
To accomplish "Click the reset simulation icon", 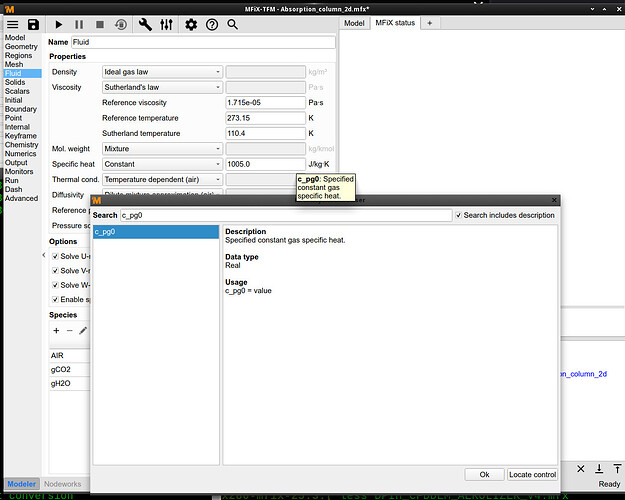I will (x=121, y=24).
